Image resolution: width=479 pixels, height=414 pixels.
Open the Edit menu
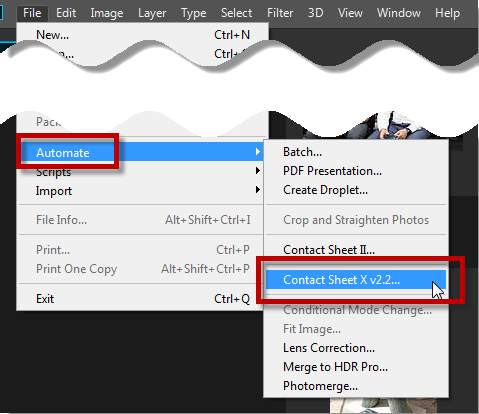click(66, 13)
